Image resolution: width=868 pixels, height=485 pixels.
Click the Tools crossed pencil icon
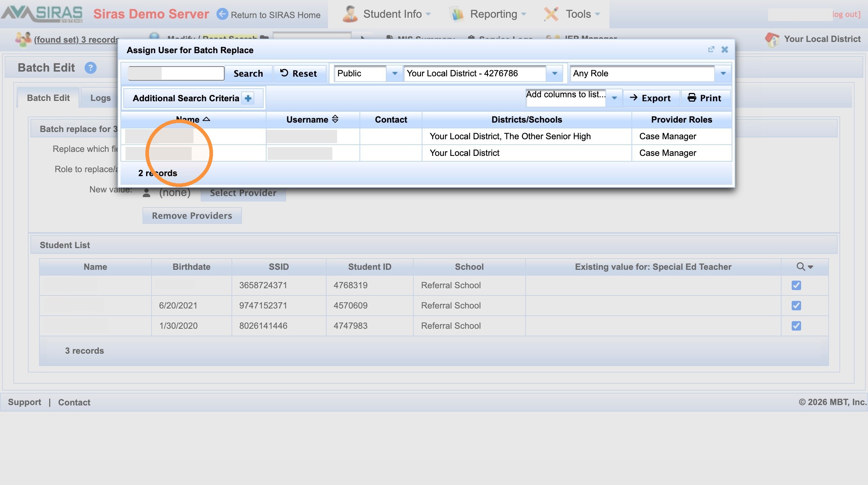click(551, 14)
